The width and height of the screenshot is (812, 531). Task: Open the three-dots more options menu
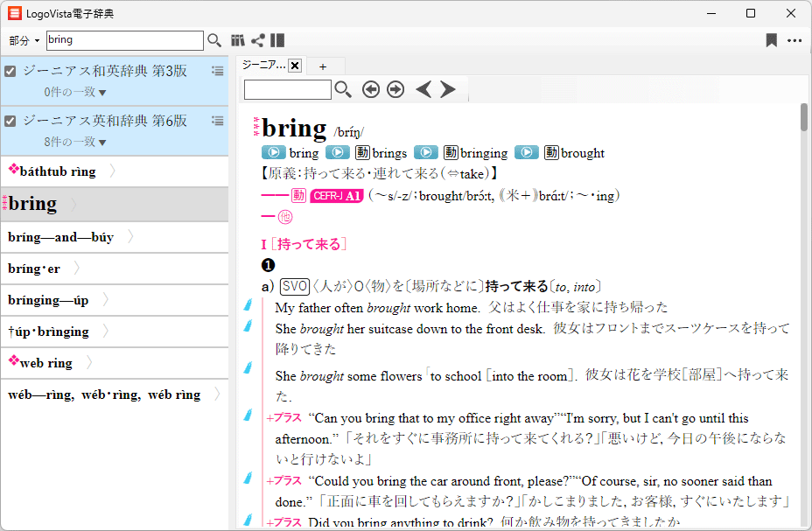[794, 40]
